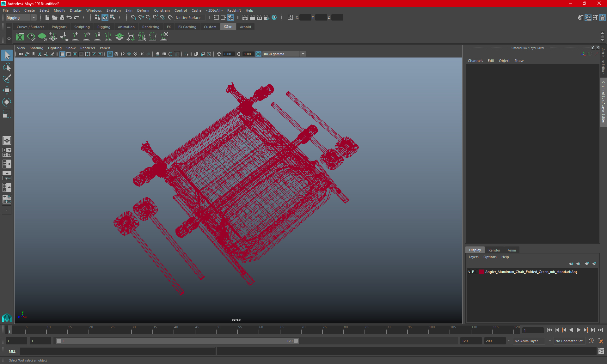The image size is (607, 364).
Task: Jump to the end of the playback range
Action: 600,330
